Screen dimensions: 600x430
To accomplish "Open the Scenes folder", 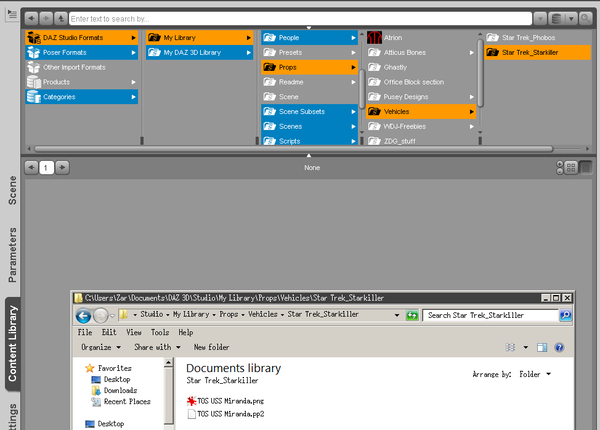I will coord(310,126).
